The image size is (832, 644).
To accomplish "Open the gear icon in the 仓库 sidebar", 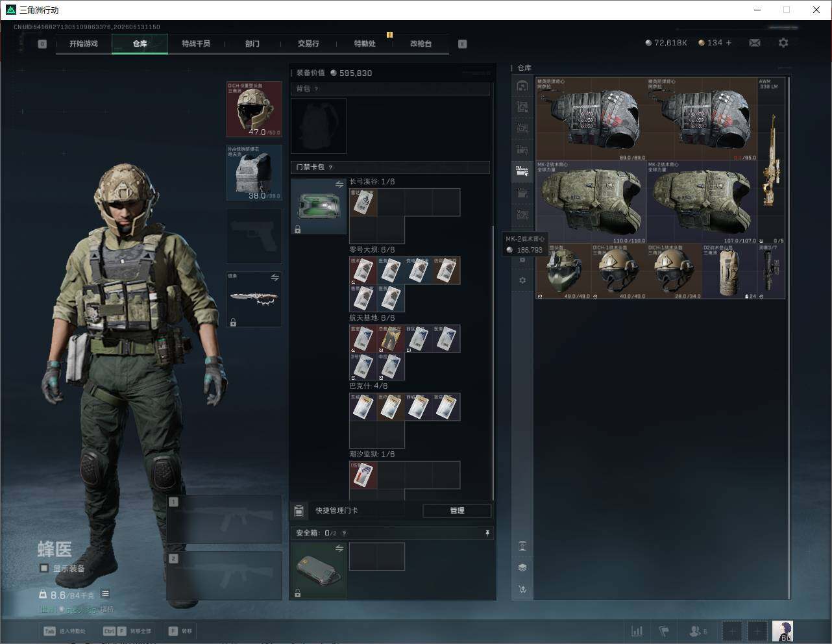I will [x=522, y=280].
